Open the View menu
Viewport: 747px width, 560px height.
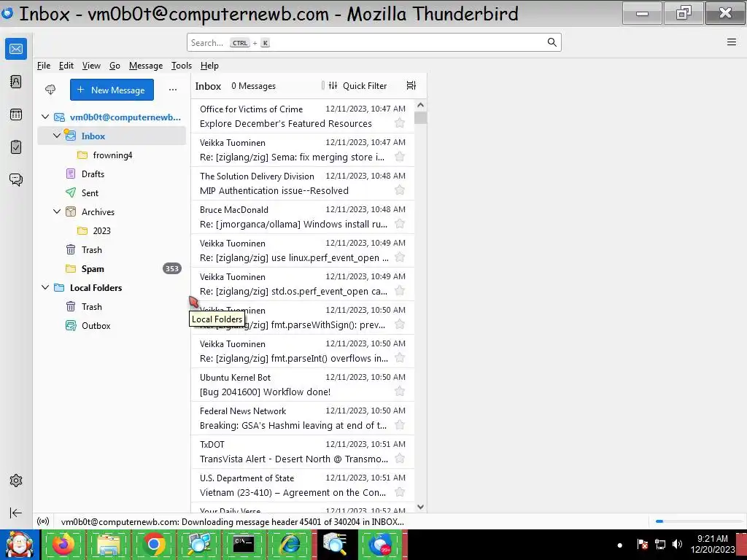coord(91,66)
